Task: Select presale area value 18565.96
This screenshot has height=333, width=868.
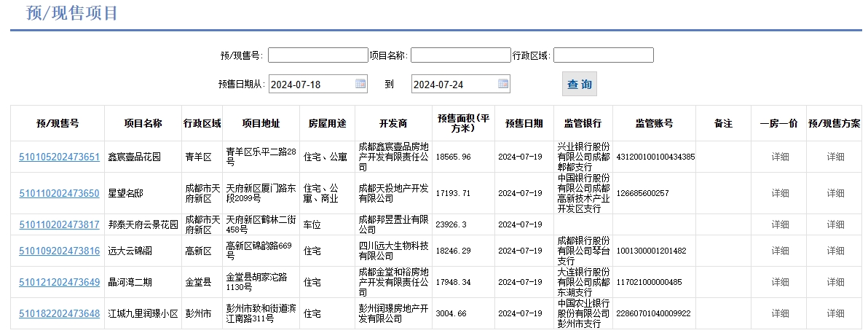Action: coord(454,157)
